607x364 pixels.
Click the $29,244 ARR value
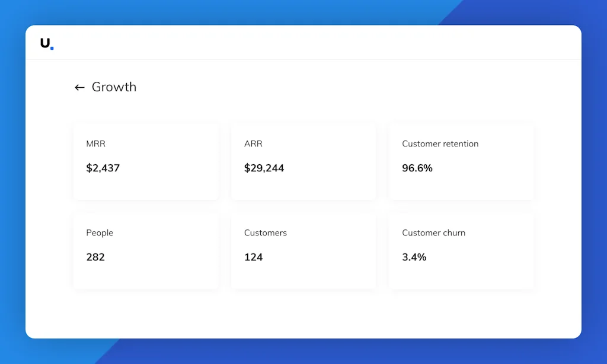pyautogui.click(x=264, y=168)
